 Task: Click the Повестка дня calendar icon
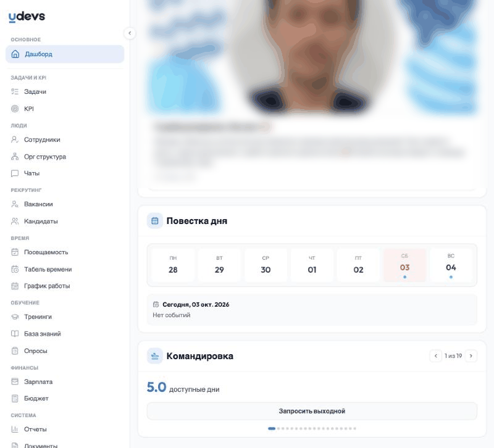coord(155,221)
